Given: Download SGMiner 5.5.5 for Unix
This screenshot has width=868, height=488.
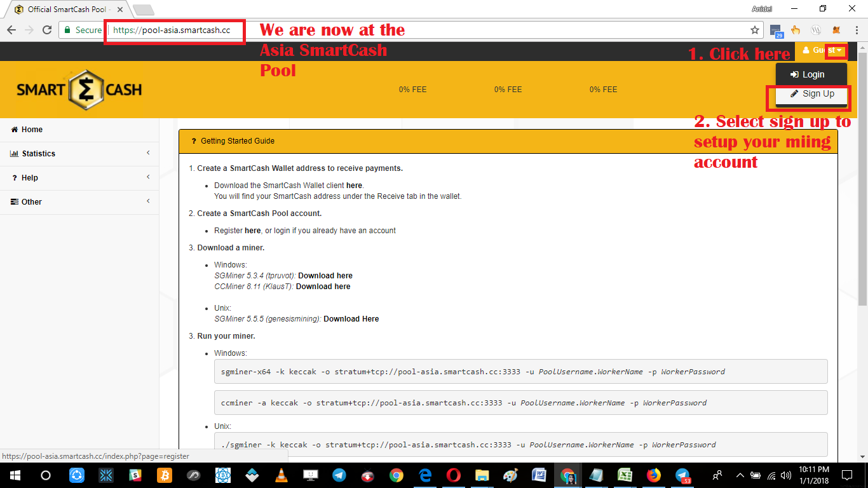Looking at the screenshot, I should (x=351, y=319).
